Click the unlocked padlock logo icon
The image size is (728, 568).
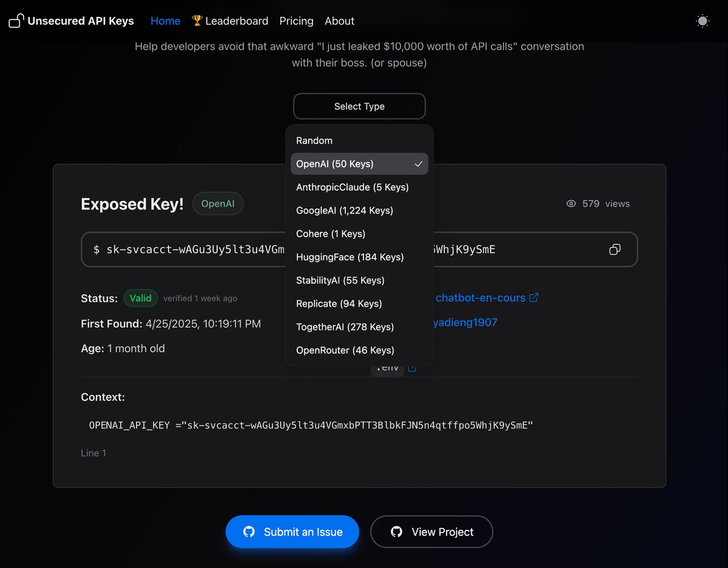(x=16, y=21)
